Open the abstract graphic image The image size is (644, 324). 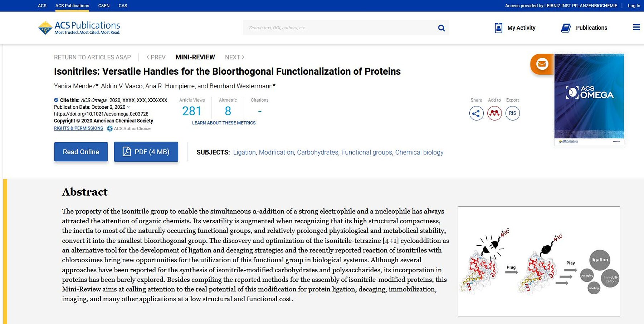coord(538,261)
